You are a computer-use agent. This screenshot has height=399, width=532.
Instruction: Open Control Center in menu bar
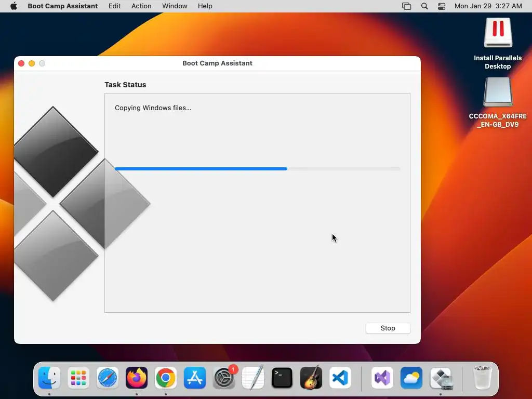pos(442,6)
